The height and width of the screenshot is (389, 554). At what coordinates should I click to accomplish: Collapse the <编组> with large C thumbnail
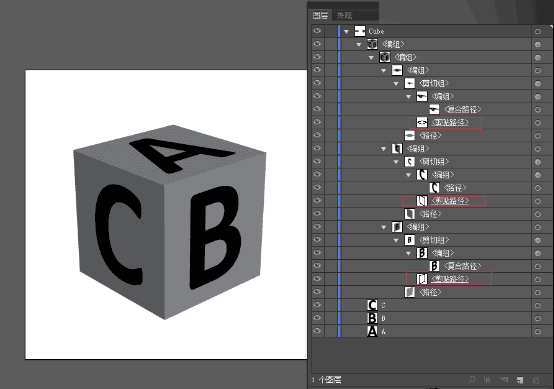pos(408,175)
